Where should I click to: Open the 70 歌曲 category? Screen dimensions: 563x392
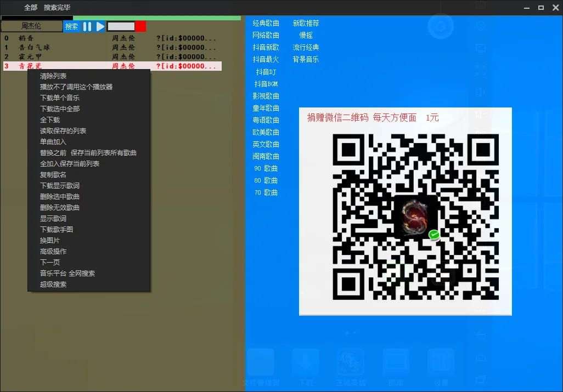pyautogui.click(x=266, y=192)
